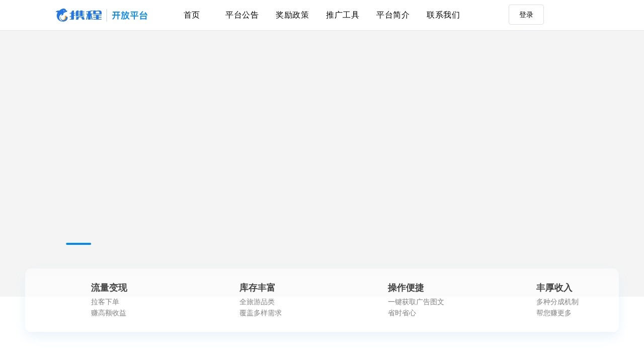Click the 多种分成机制 description text
This screenshot has height=362, width=644.
pyautogui.click(x=557, y=302)
